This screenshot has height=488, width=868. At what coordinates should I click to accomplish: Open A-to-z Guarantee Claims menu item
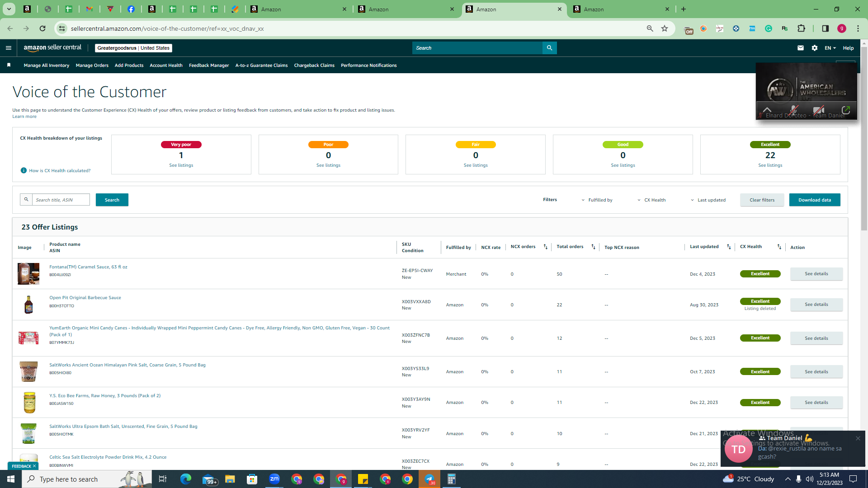pyautogui.click(x=261, y=66)
